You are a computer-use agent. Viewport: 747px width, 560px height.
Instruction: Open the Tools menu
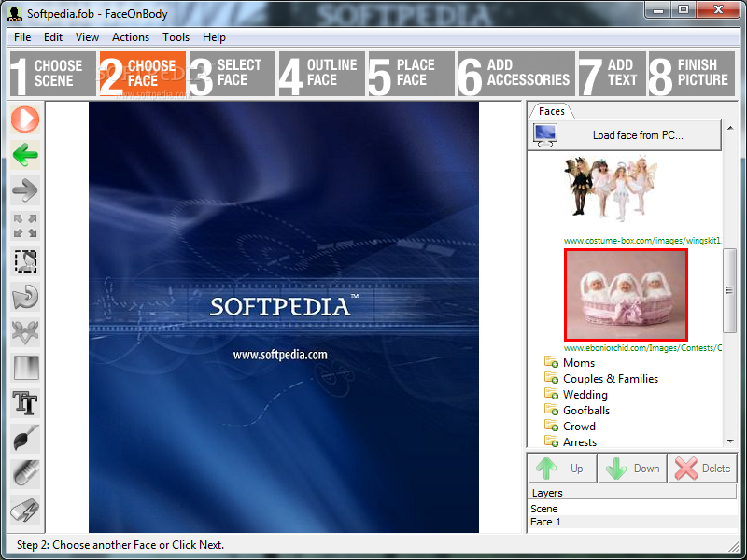point(176,37)
